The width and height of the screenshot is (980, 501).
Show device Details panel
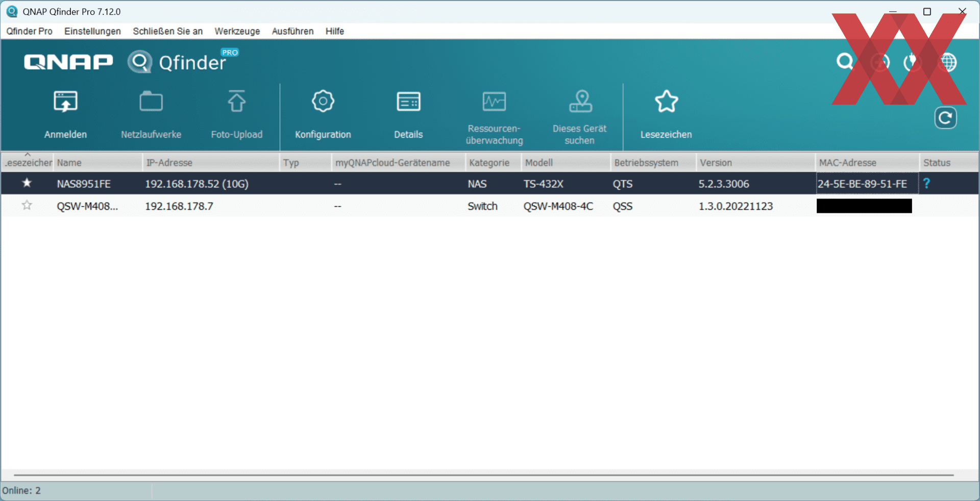click(408, 102)
